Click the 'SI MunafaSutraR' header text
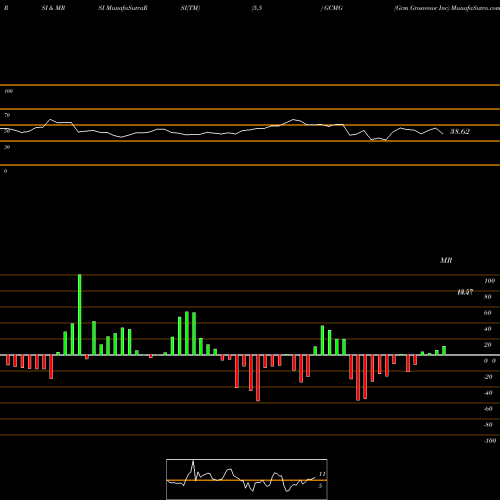 tap(123, 8)
